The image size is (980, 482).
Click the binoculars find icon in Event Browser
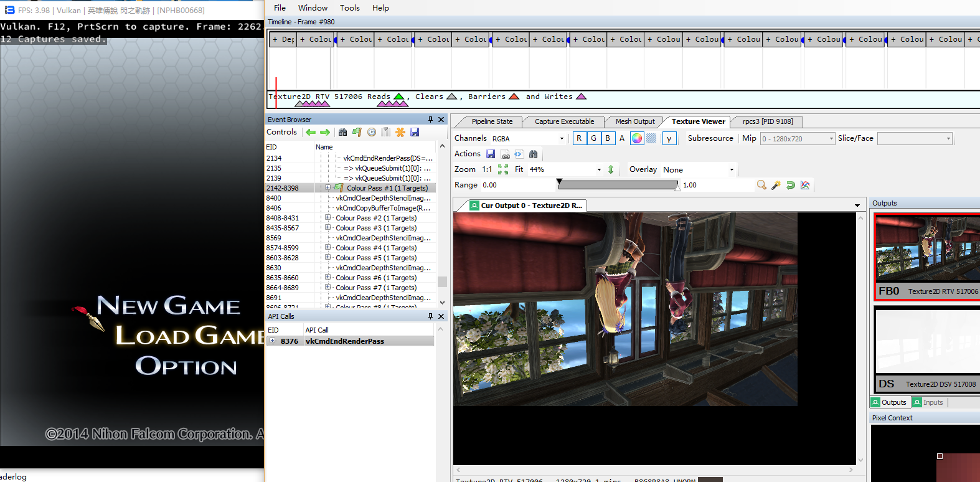(342, 132)
